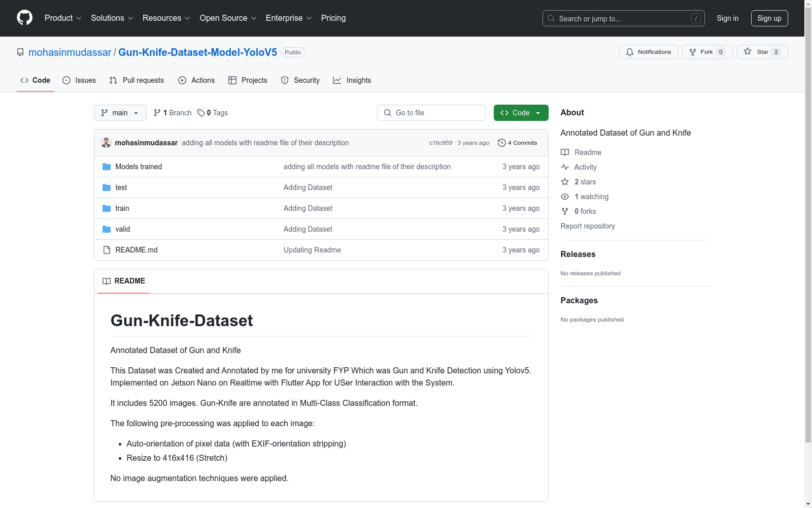Image resolution: width=812 pixels, height=508 pixels.
Task: Open the Product menu
Action: (x=63, y=18)
